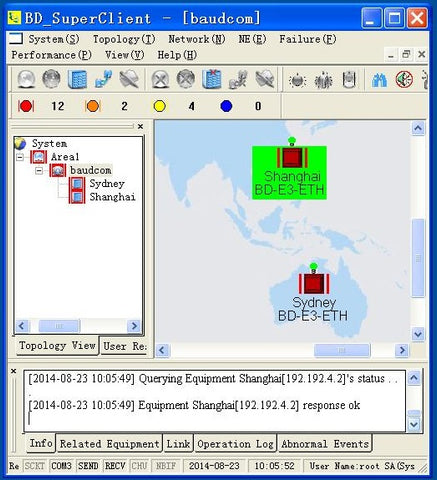Click map horizontal scroll right arrow
This screenshot has height=480, width=437.
click(402, 350)
